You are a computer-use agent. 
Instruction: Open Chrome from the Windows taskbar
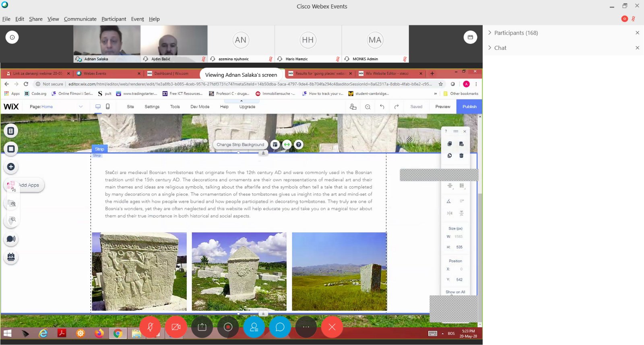(x=118, y=333)
